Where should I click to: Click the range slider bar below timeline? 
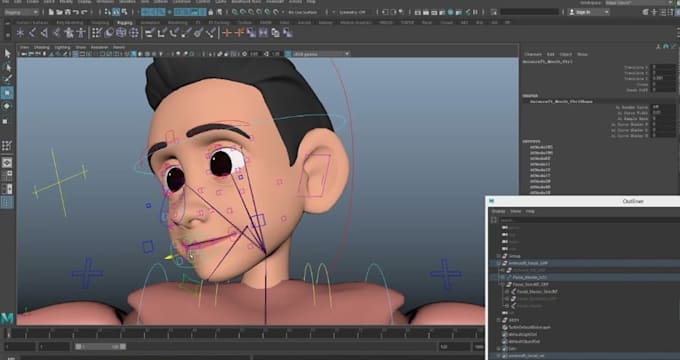pyautogui.click(x=100, y=347)
